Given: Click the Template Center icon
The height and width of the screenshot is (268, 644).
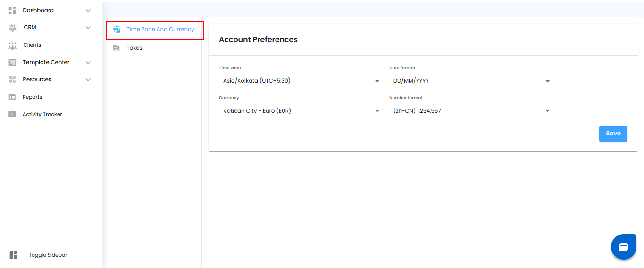Looking at the screenshot, I should [13, 62].
